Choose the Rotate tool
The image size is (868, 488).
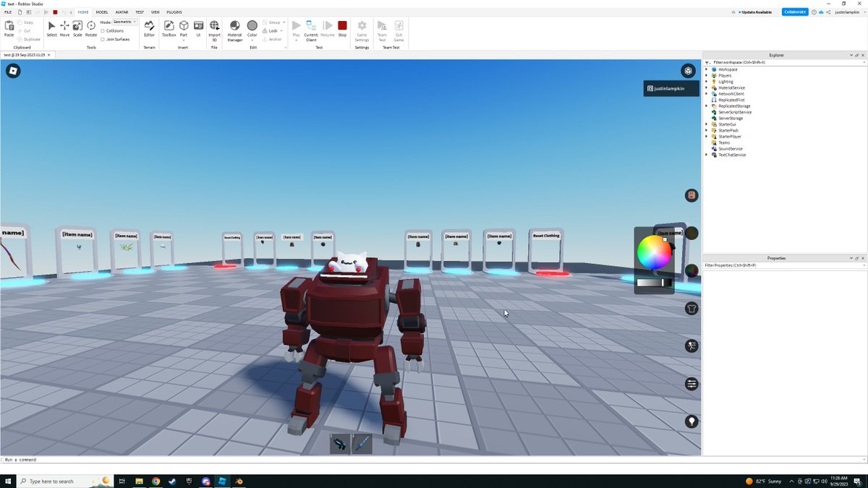click(91, 28)
